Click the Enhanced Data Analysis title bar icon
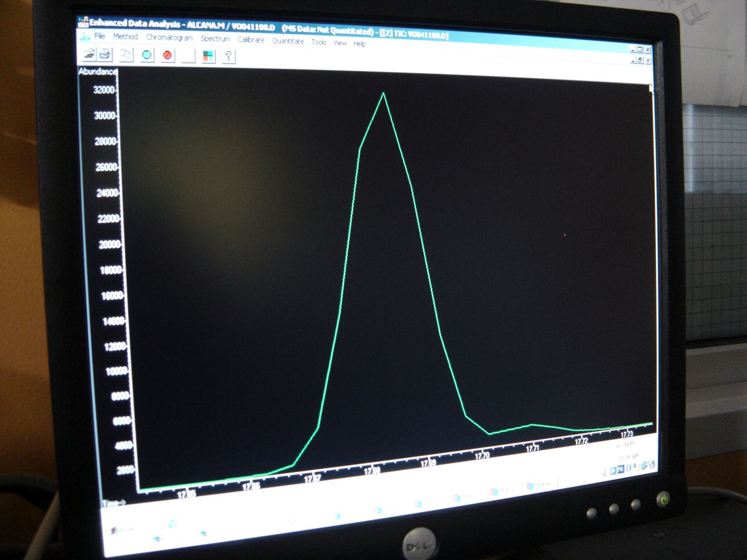The image size is (747, 560). (83, 21)
